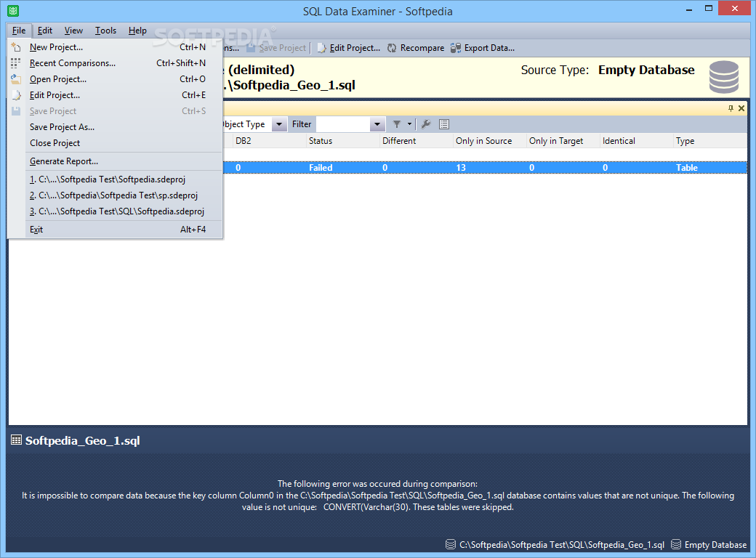Open the Tools menu
The image size is (756, 558).
coord(105,31)
